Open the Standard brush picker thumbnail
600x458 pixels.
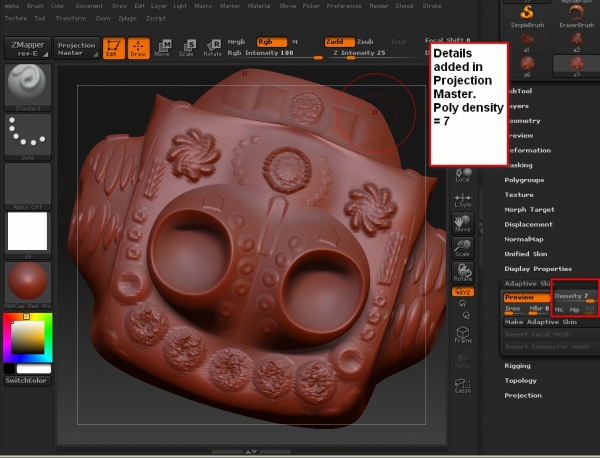pos(28,87)
